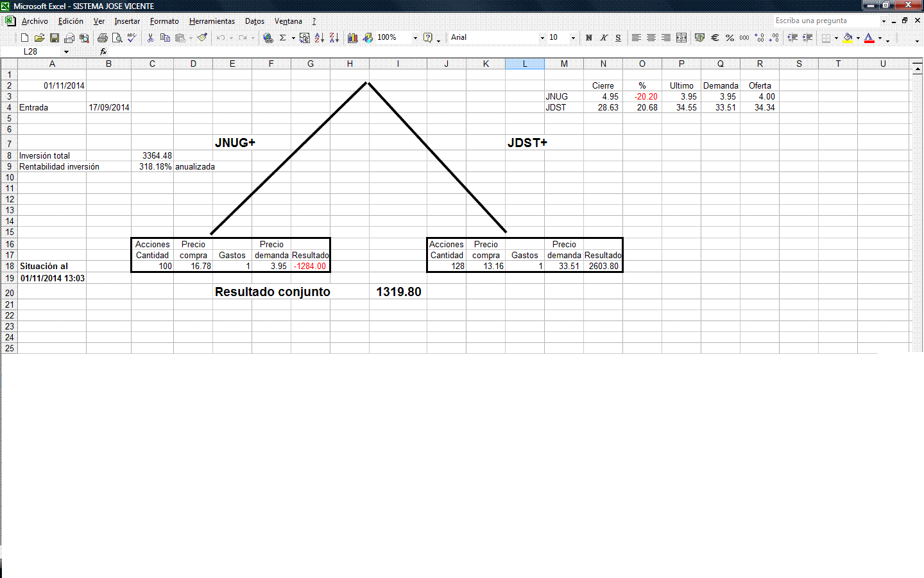The image size is (924, 578).
Task: Copy the selection
Action: 165,38
